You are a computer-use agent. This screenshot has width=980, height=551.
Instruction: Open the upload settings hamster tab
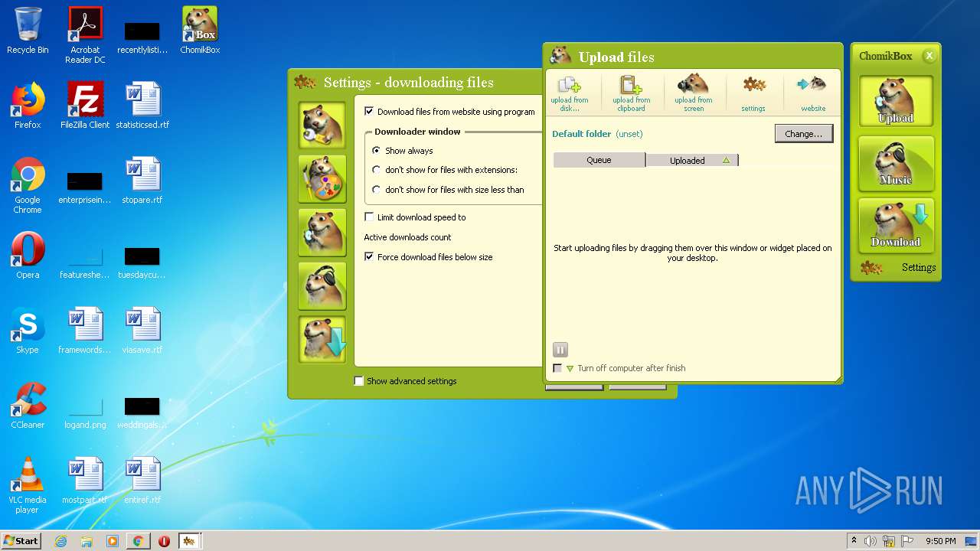322,232
